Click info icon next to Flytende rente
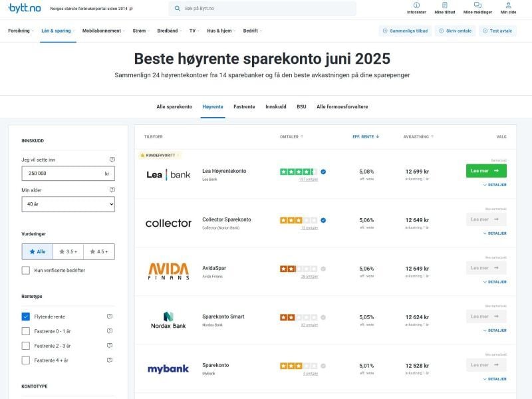 pos(110,317)
